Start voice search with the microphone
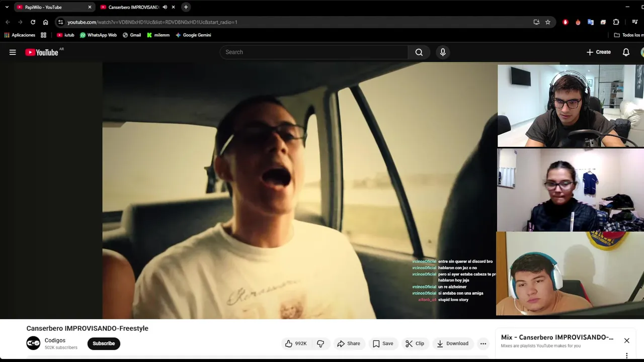 (443, 52)
